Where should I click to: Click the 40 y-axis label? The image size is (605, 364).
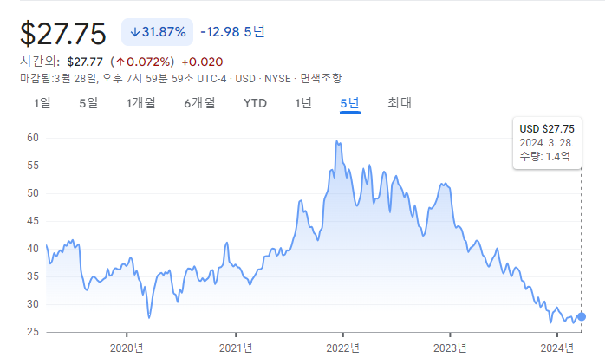(33, 249)
